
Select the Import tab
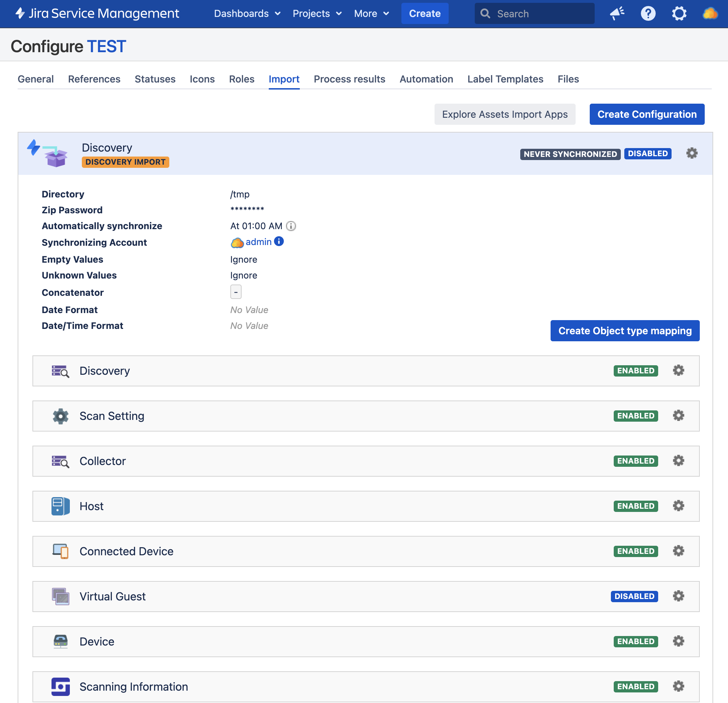[284, 79]
